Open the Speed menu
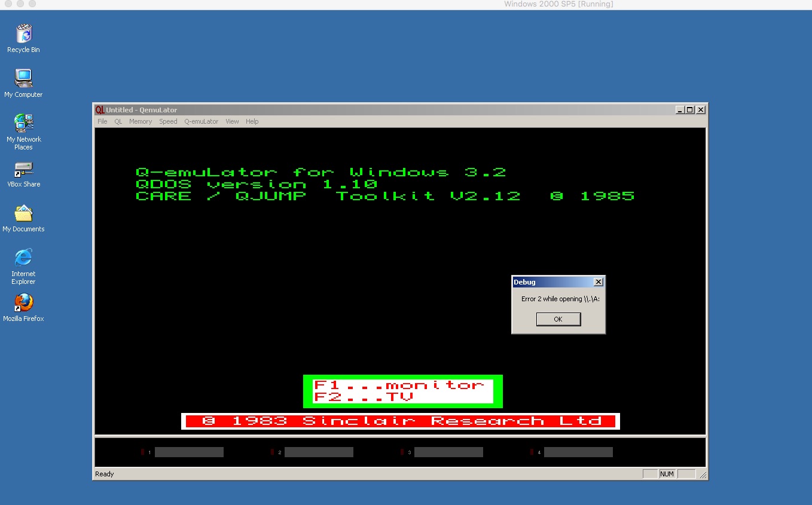This screenshot has width=812, height=505. (168, 121)
